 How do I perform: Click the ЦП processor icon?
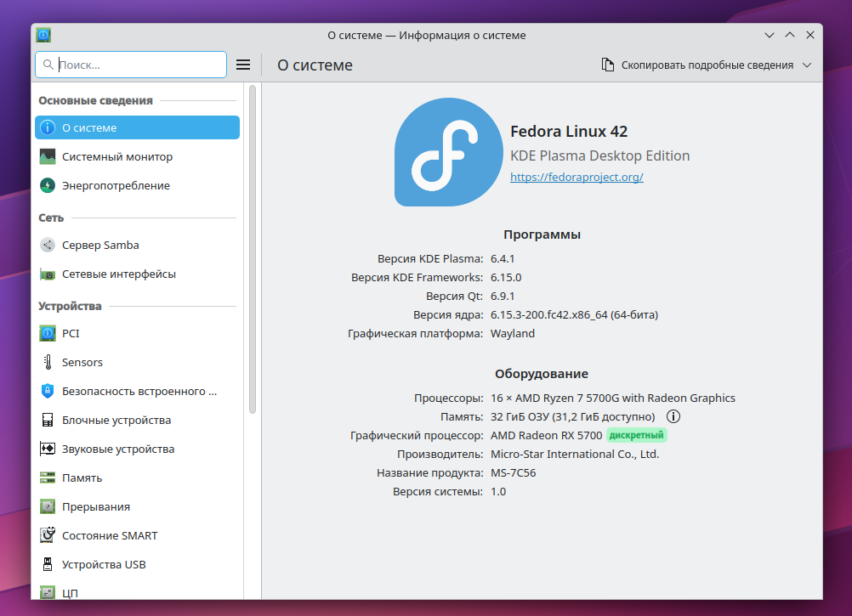tap(48, 593)
